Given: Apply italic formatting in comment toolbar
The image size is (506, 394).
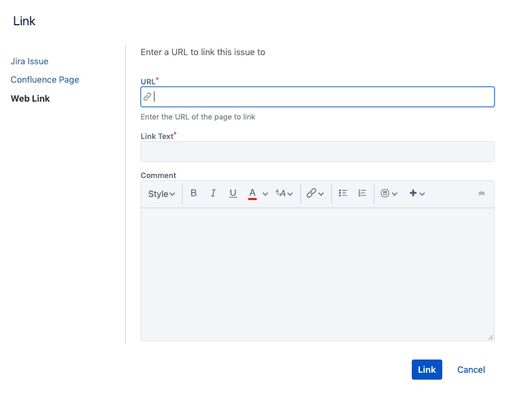Looking at the screenshot, I should click(x=213, y=193).
